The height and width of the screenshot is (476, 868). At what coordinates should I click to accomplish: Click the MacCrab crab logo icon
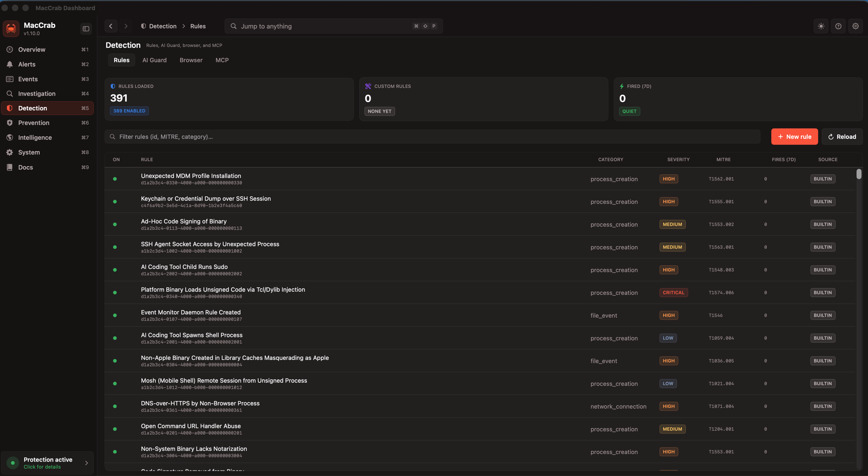click(x=11, y=29)
